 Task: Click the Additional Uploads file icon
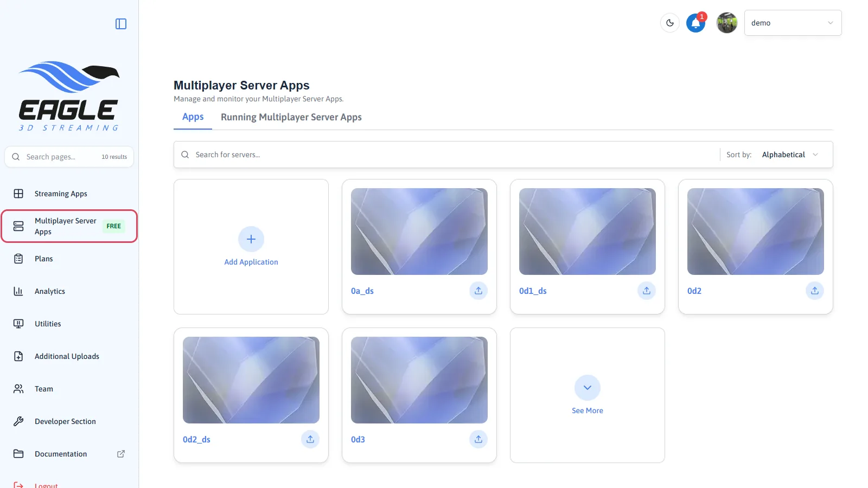18,356
